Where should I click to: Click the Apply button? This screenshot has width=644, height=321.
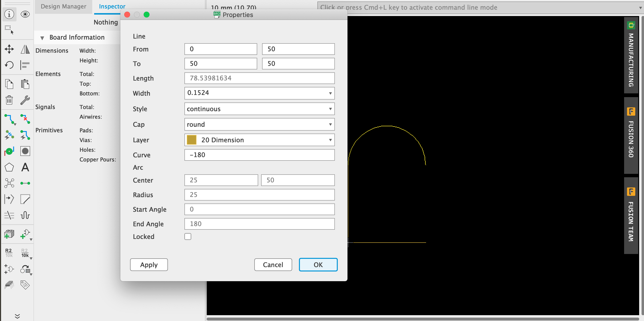149,264
